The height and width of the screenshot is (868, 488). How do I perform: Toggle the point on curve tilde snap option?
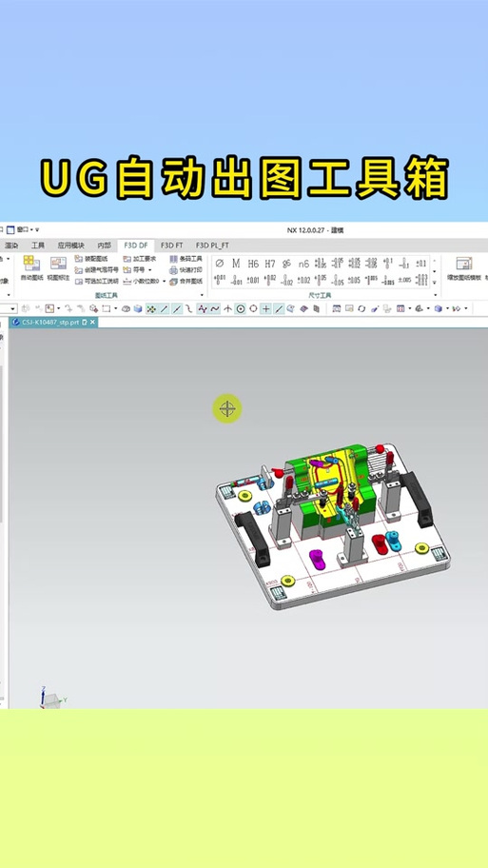215,309
